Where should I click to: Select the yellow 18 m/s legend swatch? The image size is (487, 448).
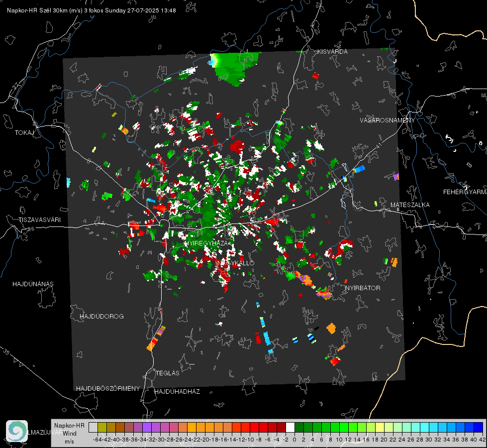pyautogui.click(x=380, y=428)
